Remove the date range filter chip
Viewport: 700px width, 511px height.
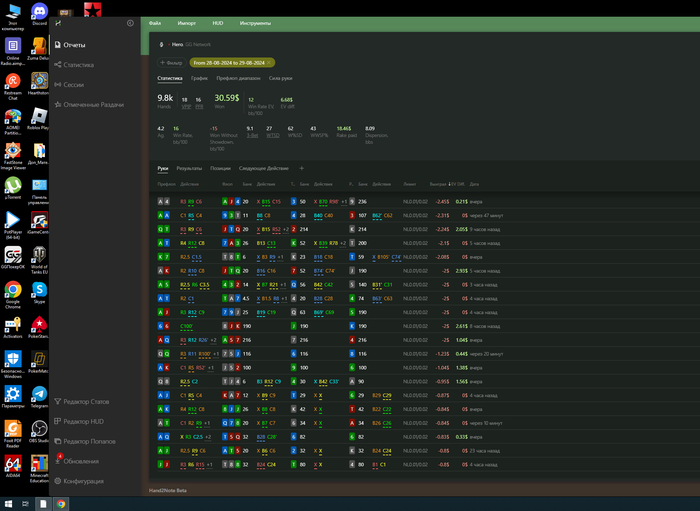tap(269, 63)
